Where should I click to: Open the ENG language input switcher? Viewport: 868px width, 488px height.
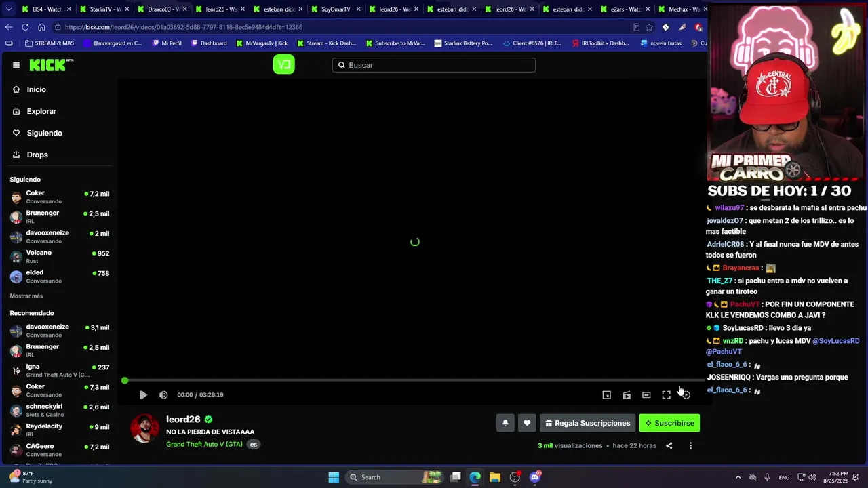point(784,477)
